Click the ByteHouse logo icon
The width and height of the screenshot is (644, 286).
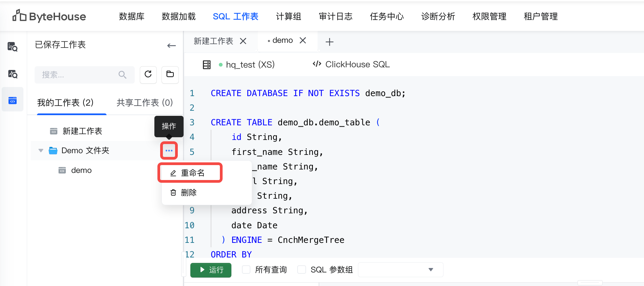(19, 16)
